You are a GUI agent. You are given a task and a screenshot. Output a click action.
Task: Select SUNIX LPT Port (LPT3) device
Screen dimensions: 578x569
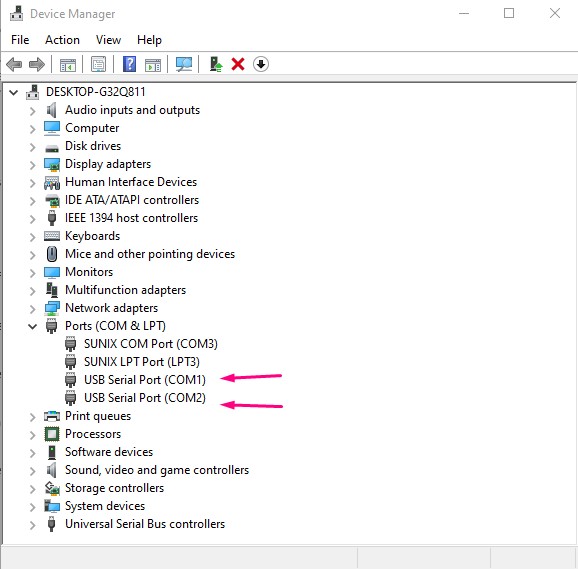(x=142, y=362)
